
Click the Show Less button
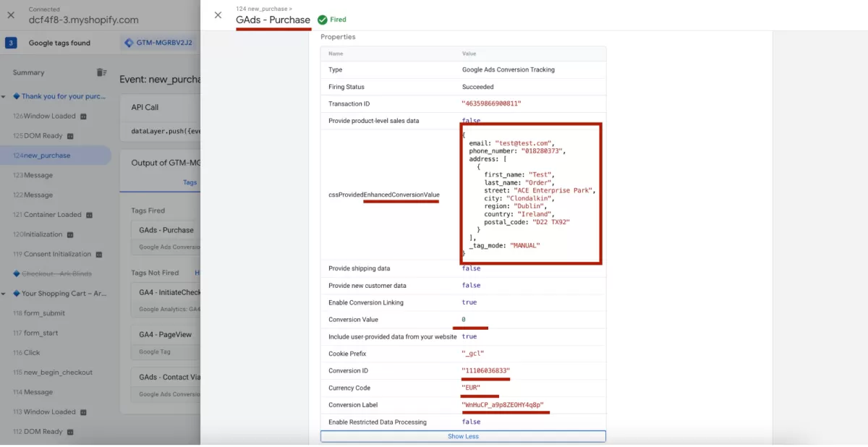463,436
